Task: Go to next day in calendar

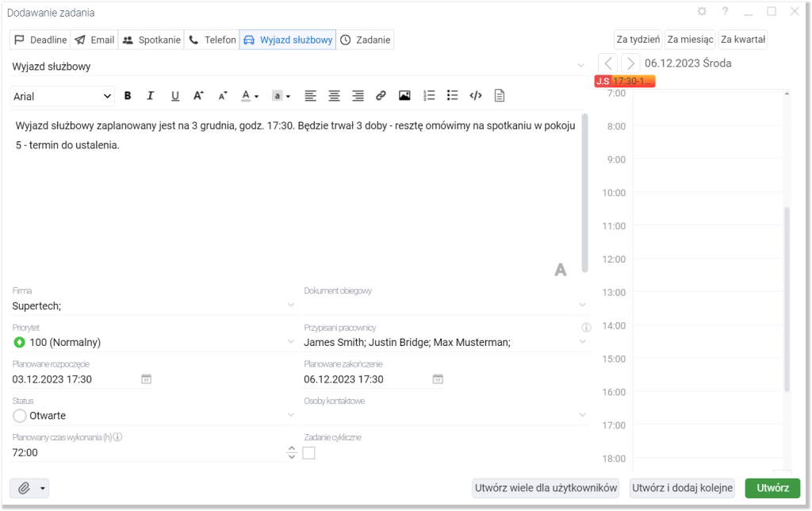Action: click(630, 63)
